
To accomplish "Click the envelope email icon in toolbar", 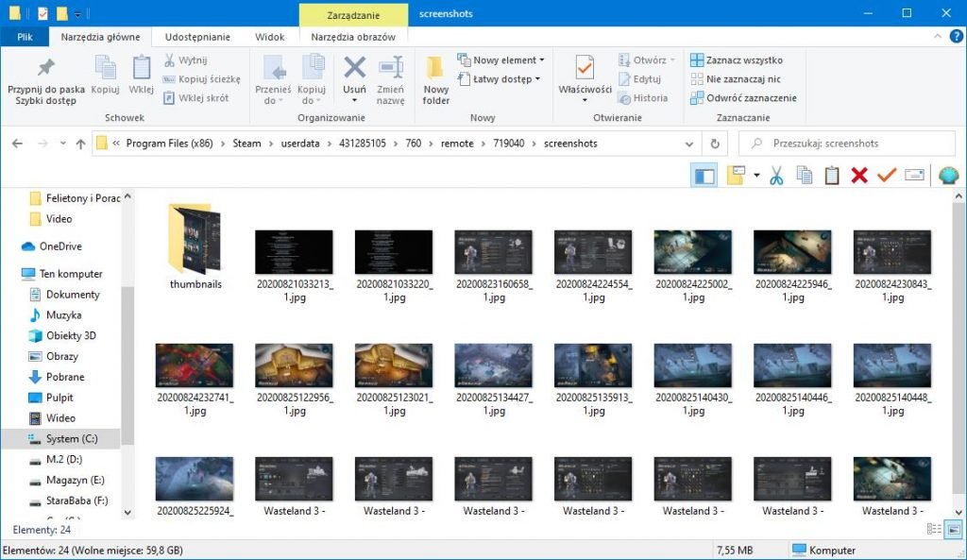I will pos(913,176).
